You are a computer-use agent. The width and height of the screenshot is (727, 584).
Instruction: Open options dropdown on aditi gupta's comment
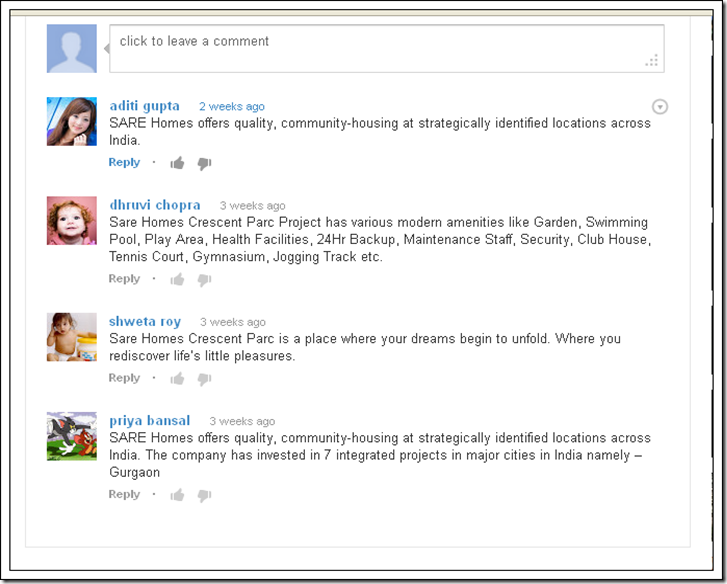point(660,107)
